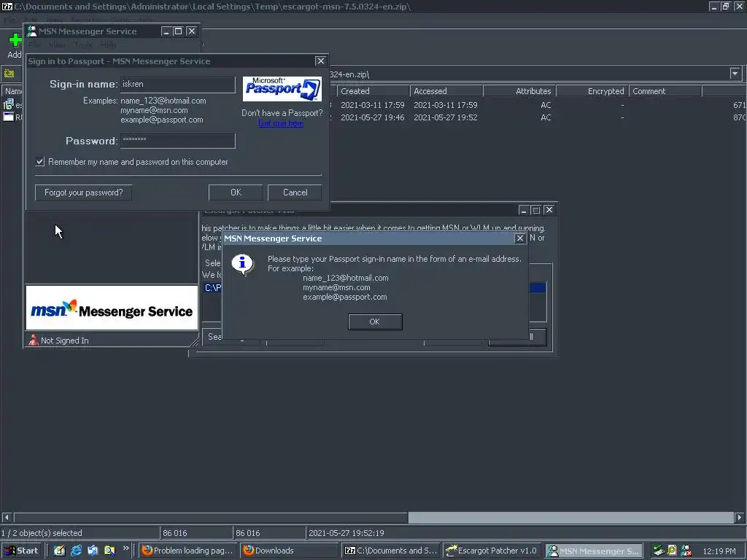Close the MSN Messenger Service message box
Screen dimensions: 747x560
[x=519, y=238]
